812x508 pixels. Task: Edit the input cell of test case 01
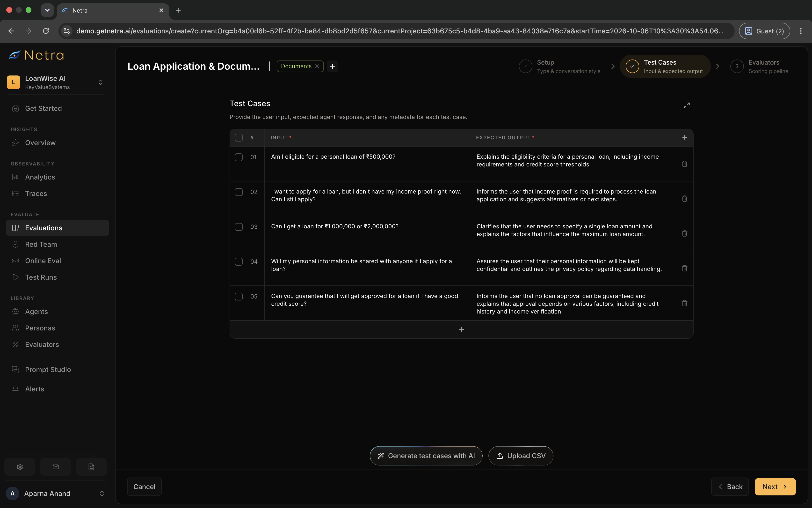tap(367, 164)
